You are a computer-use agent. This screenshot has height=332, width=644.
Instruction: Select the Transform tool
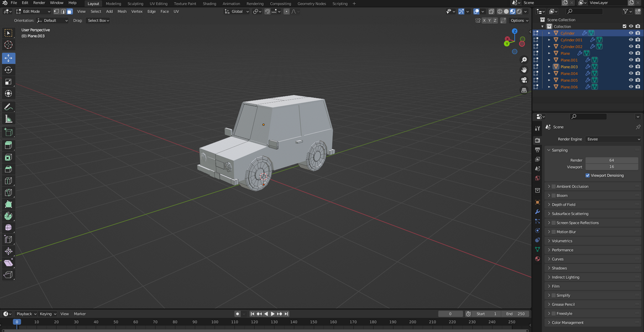click(8, 94)
